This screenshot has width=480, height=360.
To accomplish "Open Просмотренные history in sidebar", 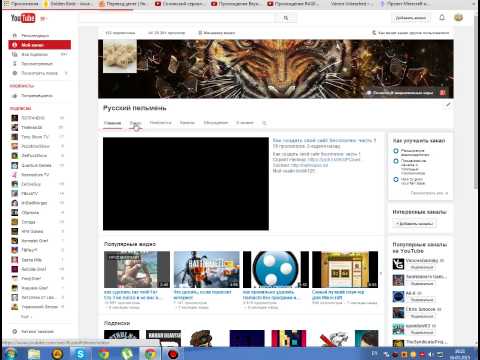I will tap(40, 64).
